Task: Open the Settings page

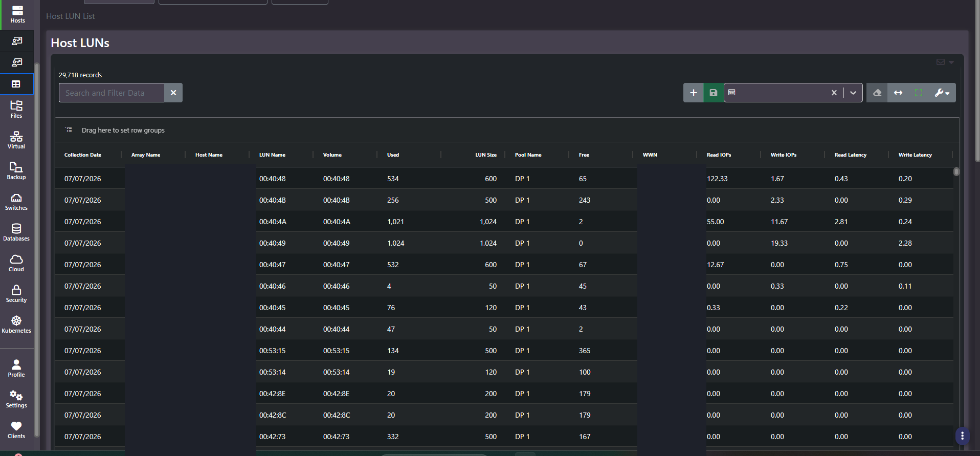Action: (x=16, y=399)
